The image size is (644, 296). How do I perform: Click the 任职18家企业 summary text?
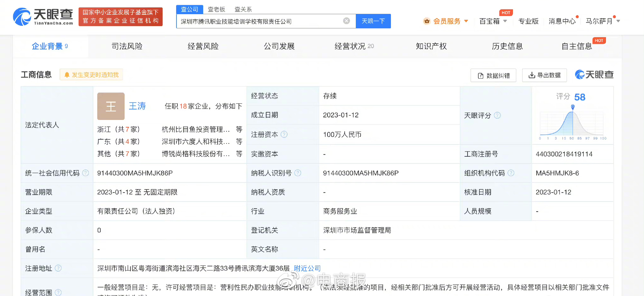click(204, 106)
